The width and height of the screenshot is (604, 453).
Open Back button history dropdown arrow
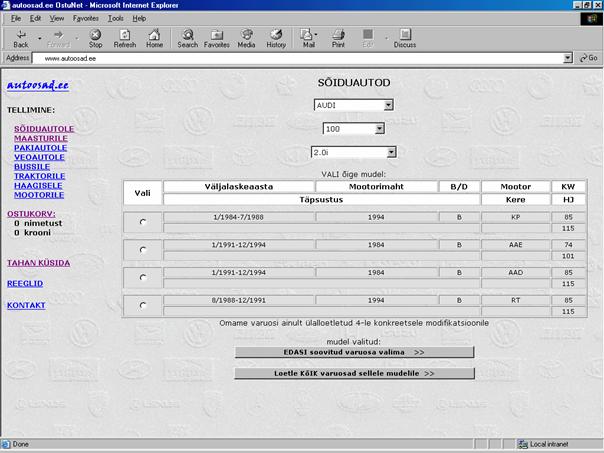40,39
